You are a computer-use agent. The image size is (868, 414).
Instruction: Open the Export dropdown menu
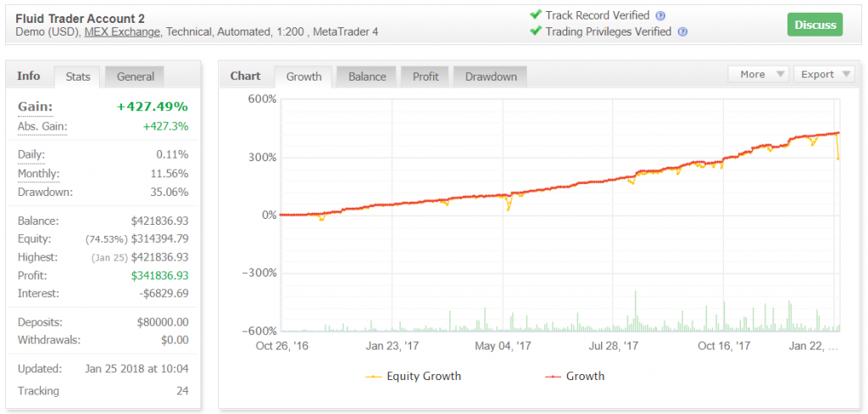[823, 75]
